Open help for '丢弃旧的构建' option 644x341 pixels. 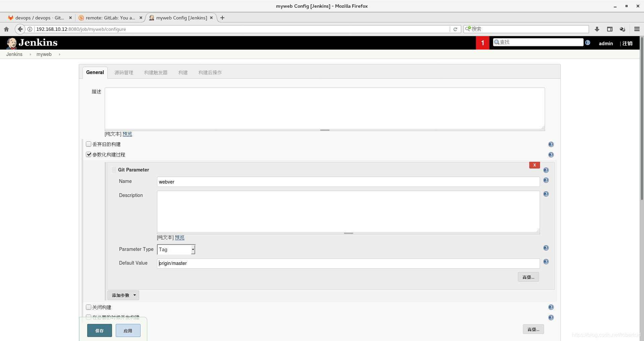coord(551,144)
